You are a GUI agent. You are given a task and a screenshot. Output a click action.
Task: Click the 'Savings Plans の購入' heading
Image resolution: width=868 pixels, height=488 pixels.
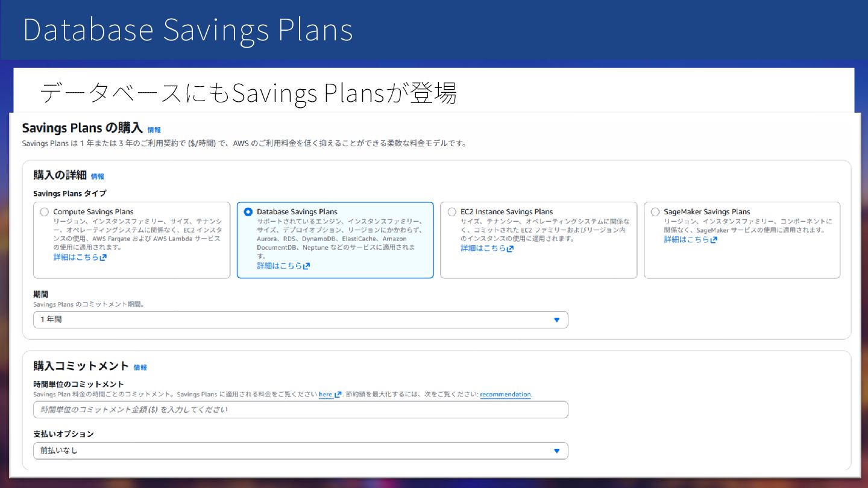pyautogui.click(x=82, y=128)
